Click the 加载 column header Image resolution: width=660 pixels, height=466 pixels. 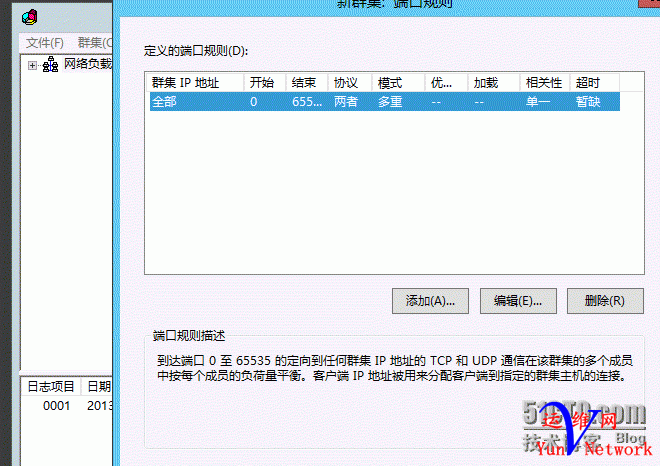click(494, 83)
